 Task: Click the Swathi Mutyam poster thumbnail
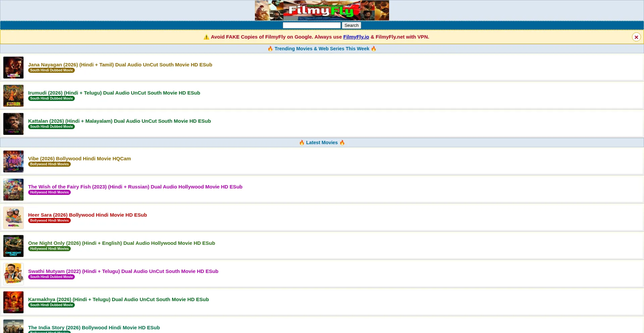click(x=13, y=274)
